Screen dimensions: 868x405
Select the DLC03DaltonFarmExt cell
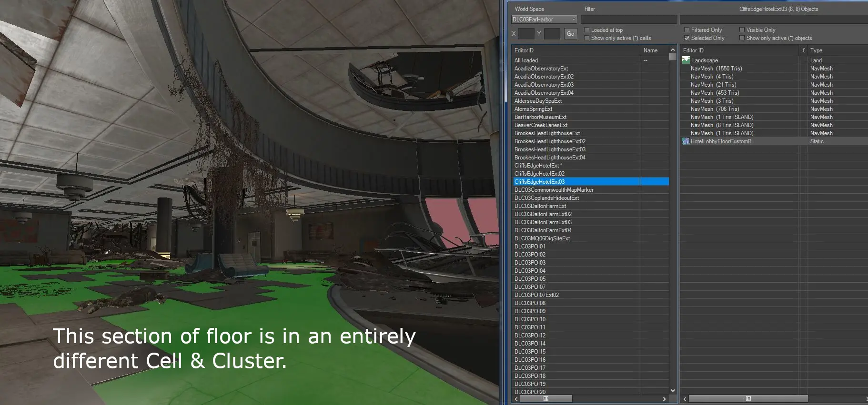pyautogui.click(x=590, y=206)
